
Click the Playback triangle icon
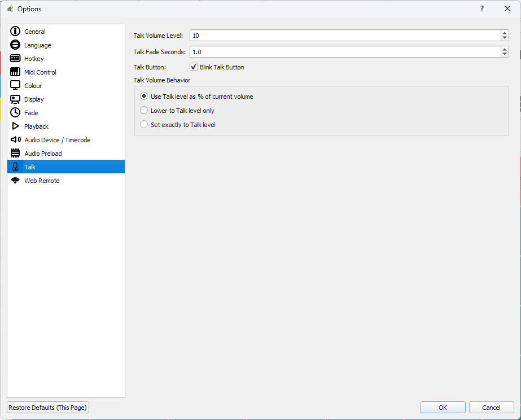15,126
